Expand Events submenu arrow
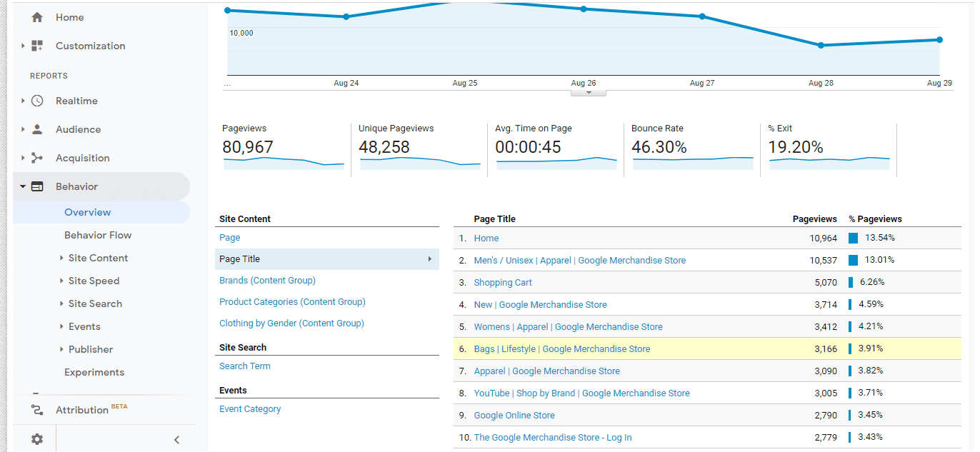The image size is (980, 452). (x=61, y=326)
